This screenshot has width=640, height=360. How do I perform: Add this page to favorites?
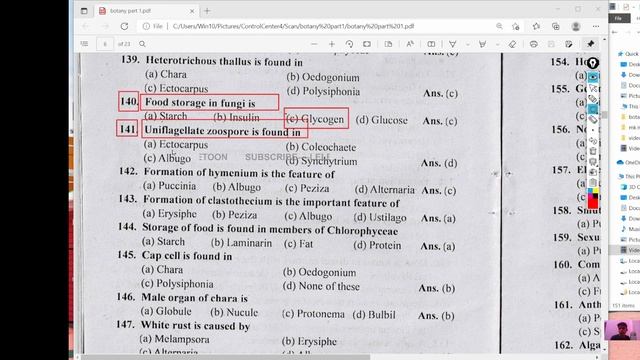(x=516, y=27)
